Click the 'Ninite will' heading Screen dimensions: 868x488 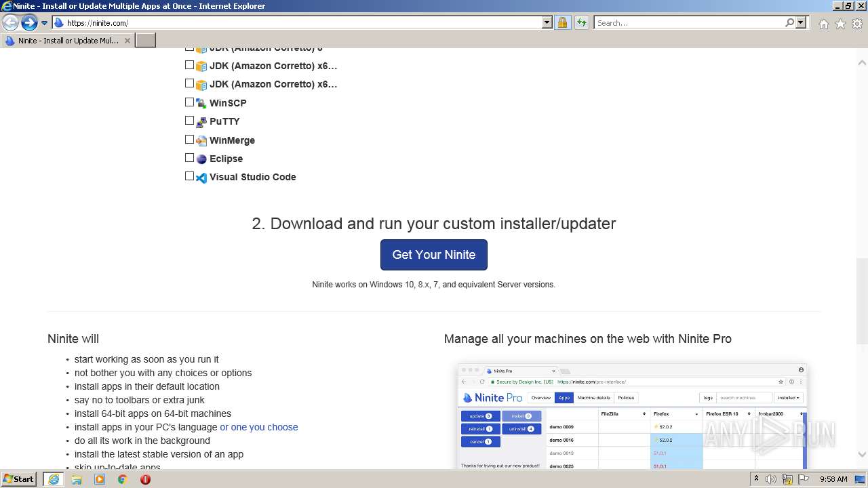tap(73, 339)
